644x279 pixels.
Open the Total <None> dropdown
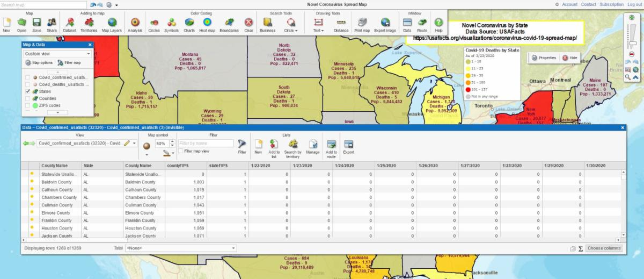180,248
